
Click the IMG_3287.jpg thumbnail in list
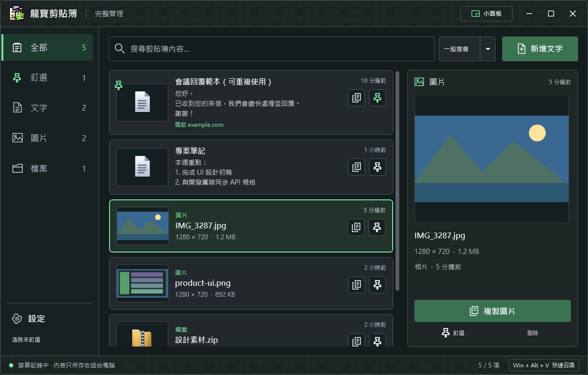[x=143, y=226]
